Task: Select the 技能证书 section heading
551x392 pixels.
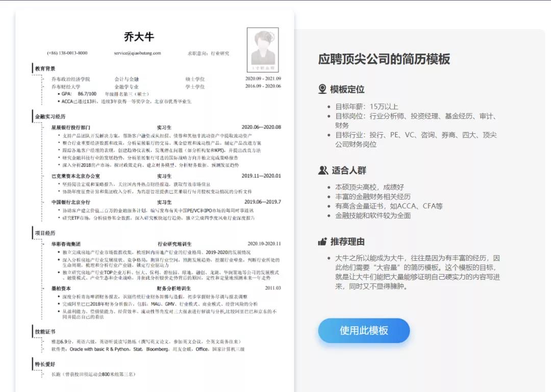Action: tap(45, 331)
